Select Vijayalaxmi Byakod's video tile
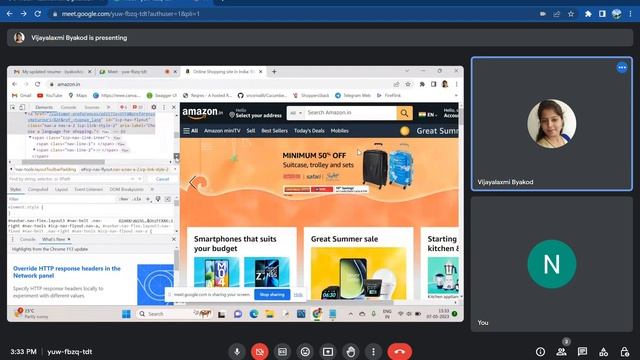The height and width of the screenshot is (360, 640). [551, 124]
